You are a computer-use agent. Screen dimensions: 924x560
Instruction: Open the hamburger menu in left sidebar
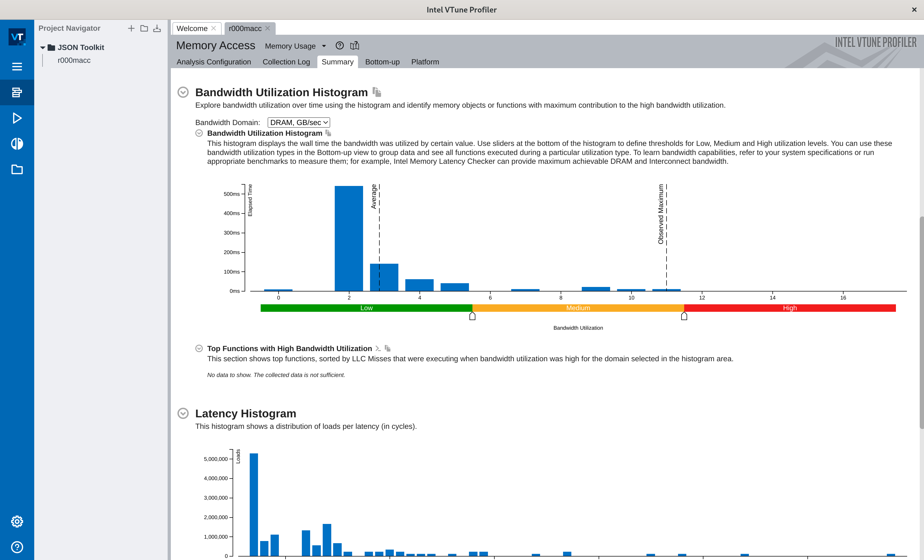click(x=17, y=67)
